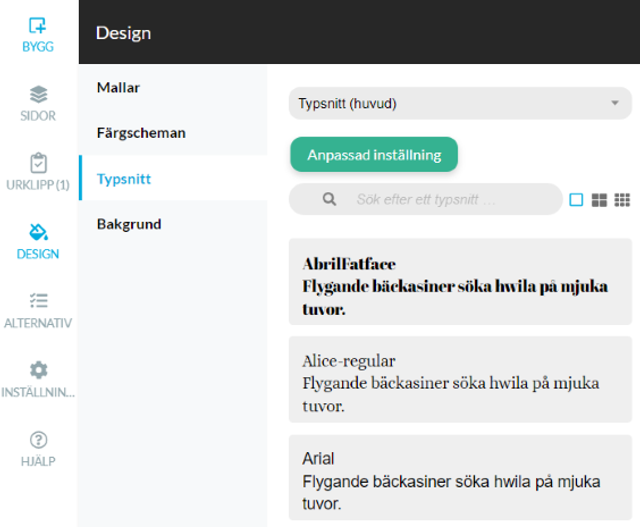640x527 pixels.
Task: Click the magnifier search icon
Action: (x=329, y=199)
